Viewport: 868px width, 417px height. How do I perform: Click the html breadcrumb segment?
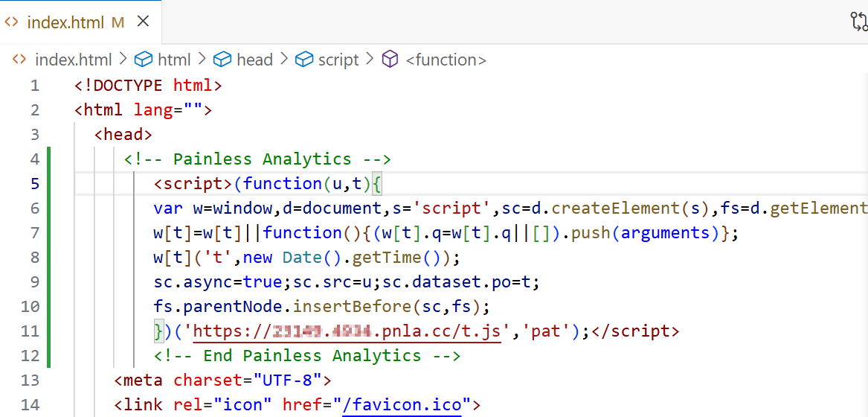[174, 60]
